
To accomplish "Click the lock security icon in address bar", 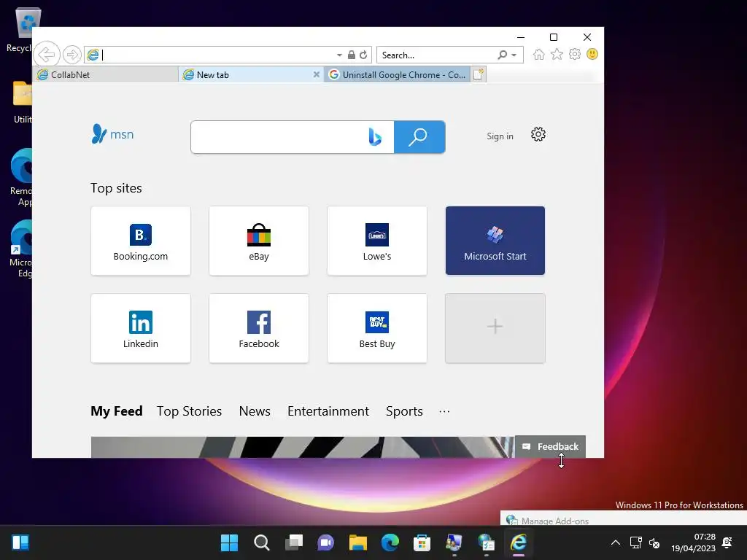I will tap(352, 55).
